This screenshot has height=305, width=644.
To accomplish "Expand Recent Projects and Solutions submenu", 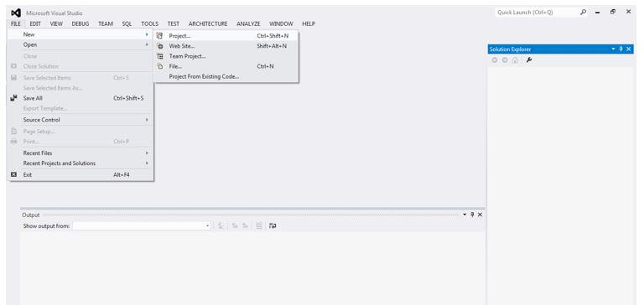I will [x=147, y=163].
